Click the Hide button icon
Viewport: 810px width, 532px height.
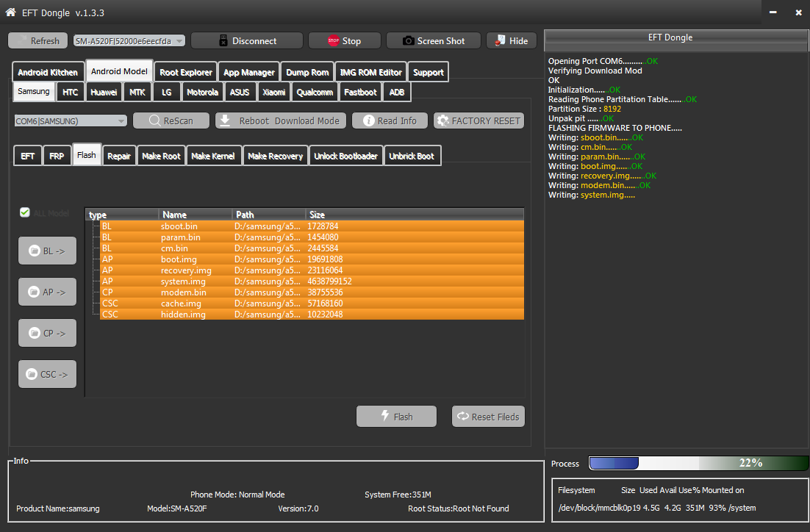[500, 41]
